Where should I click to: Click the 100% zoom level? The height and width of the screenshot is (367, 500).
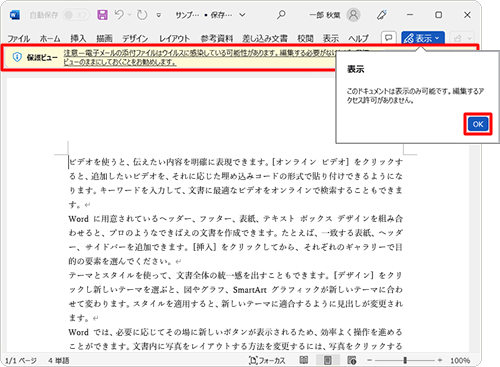click(460, 360)
